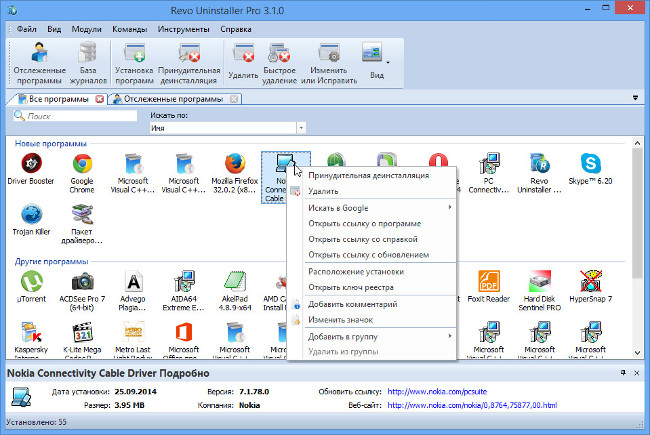Open the Справка menu
The width and height of the screenshot is (650, 435).
click(x=236, y=29)
